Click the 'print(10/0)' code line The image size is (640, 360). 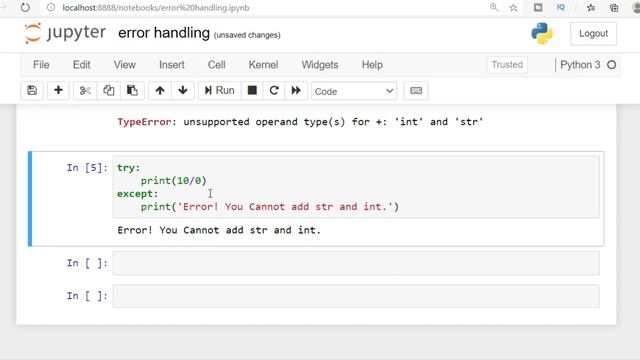click(x=174, y=180)
